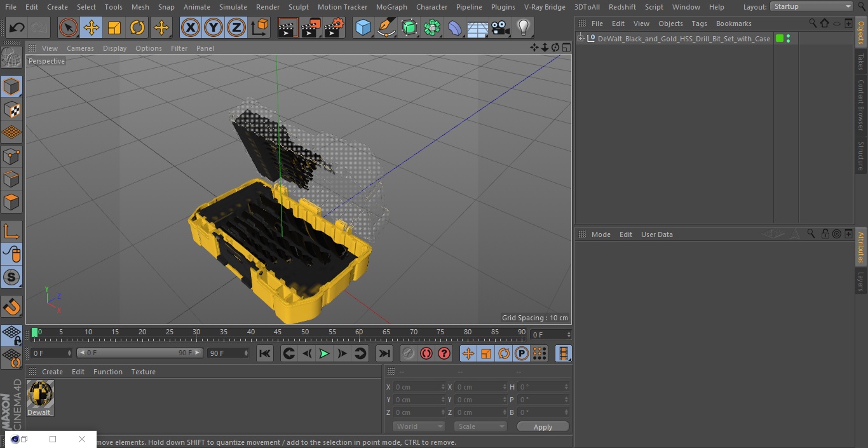The height and width of the screenshot is (448, 868).
Task: Click frame 45 on timeline ruler
Action: [278, 332]
